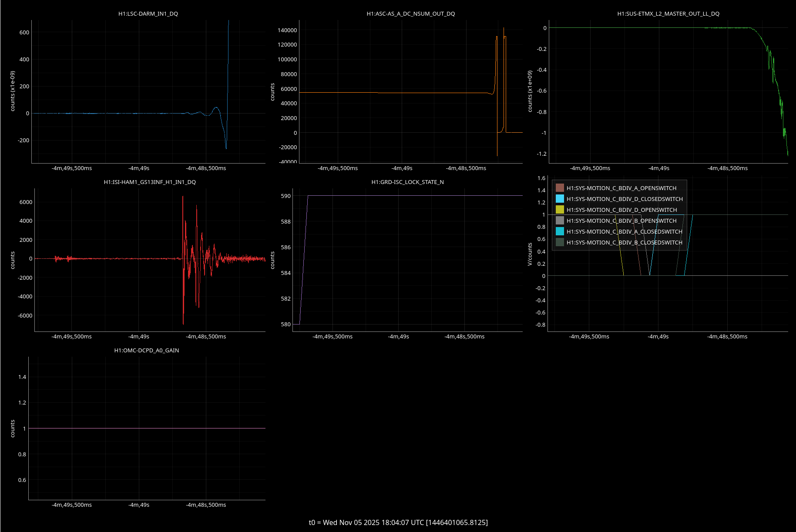This screenshot has width=796, height=532.
Task: Click the 590 level line in lock state plot
Action: click(x=413, y=196)
